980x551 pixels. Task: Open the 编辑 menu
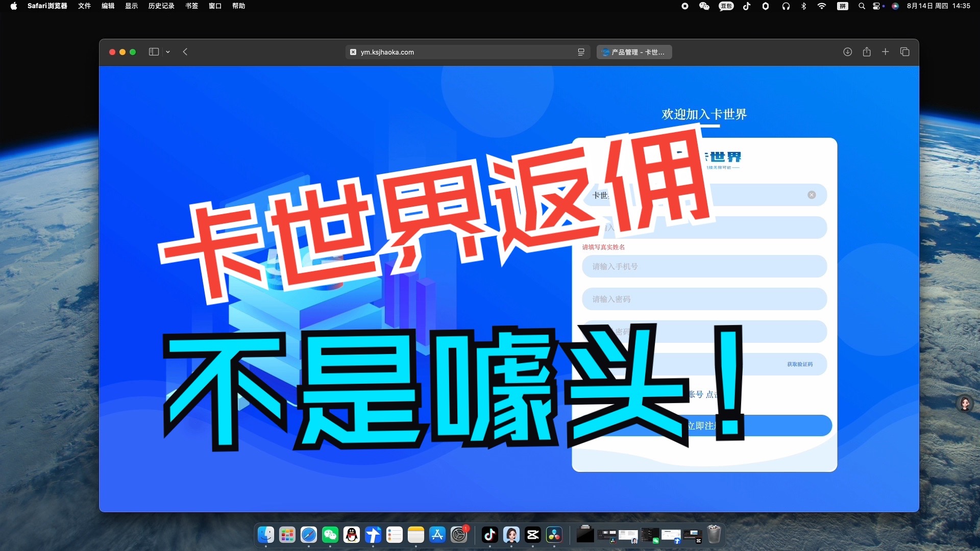[x=108, y=6]
